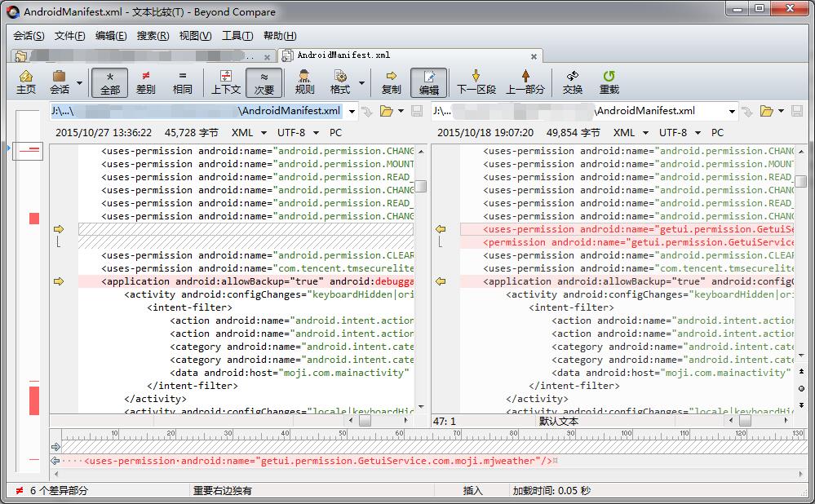Expand left browse folder dropdown arrow
Viewport: 815px width, 504px height.
coord(401,111)
